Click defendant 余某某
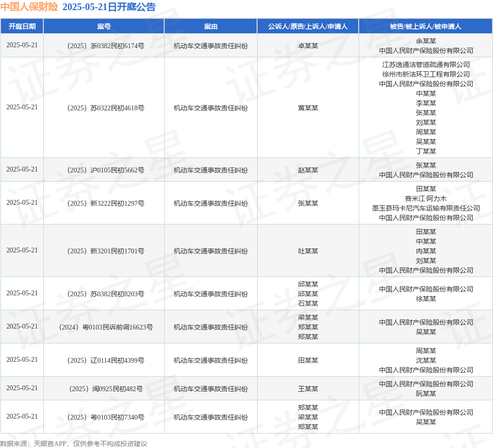Screen dimensions: 493x448 point(426,41)
